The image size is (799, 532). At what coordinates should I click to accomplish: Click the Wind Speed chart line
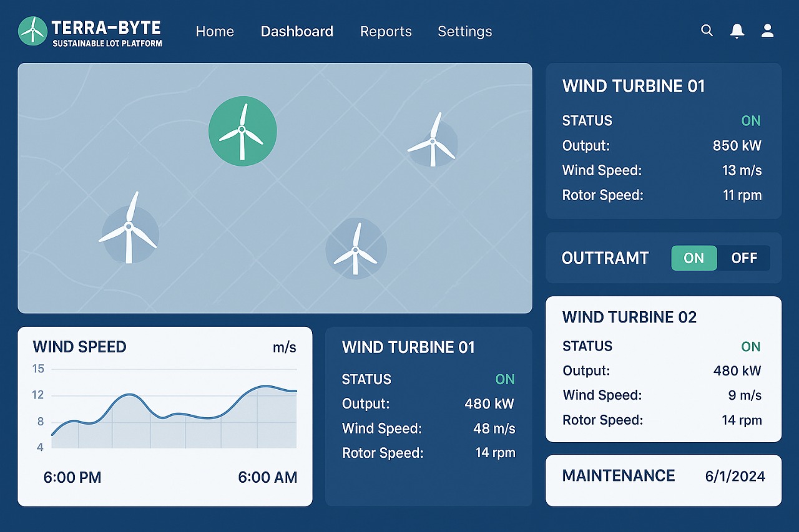pos(129,394)
